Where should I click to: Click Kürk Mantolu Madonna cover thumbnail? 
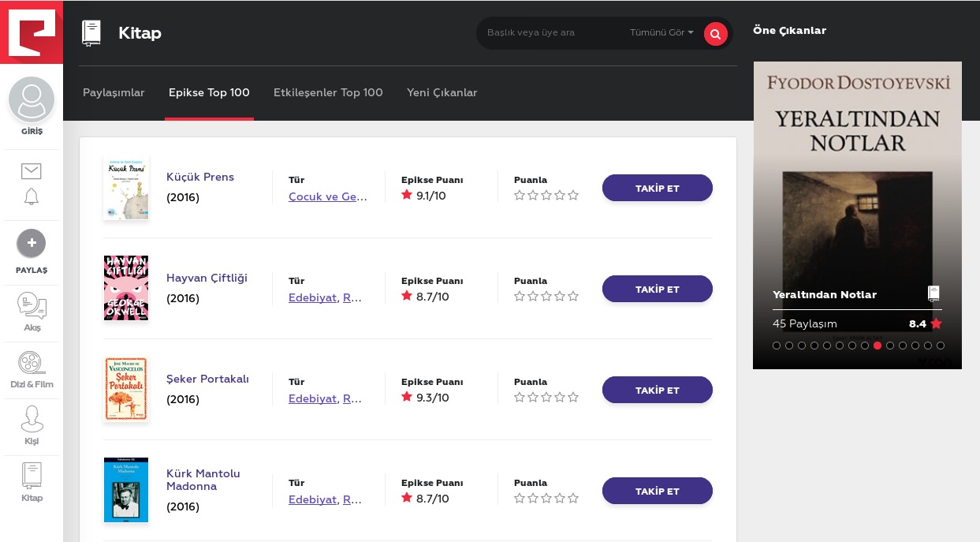point(126,490)
